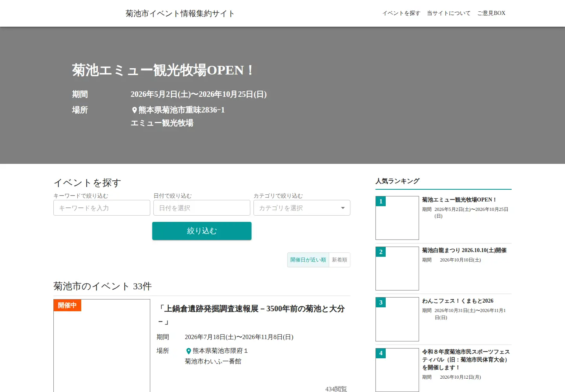The height and width of the screenshot is (392, 565).
Task: Click the rank 3 thumbnail image
Action: pyautogui.click(x=397, y=319)
